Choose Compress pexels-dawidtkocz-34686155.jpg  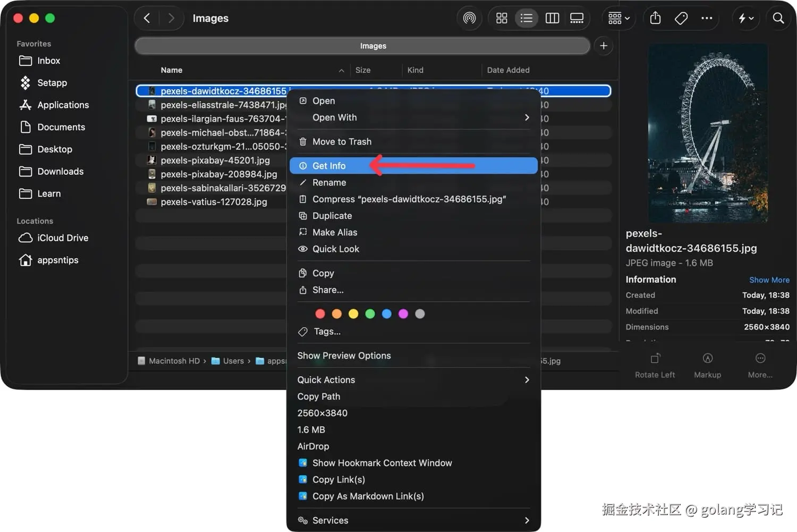tap(413, 199)
